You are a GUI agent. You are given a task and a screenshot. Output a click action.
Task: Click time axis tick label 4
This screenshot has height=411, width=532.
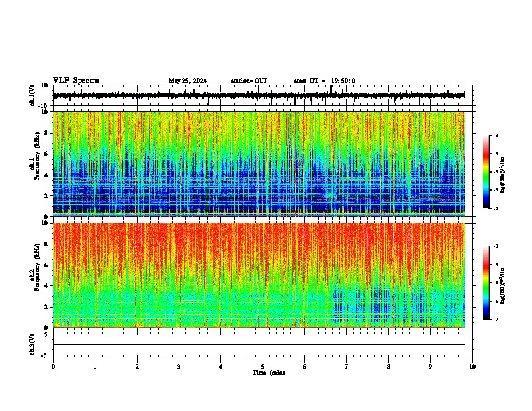pos(221,367)
